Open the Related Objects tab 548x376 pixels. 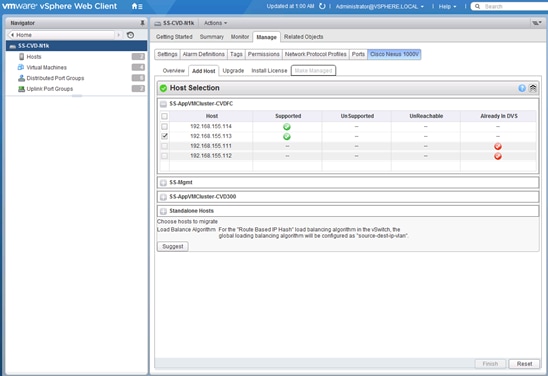coord(303,37)
